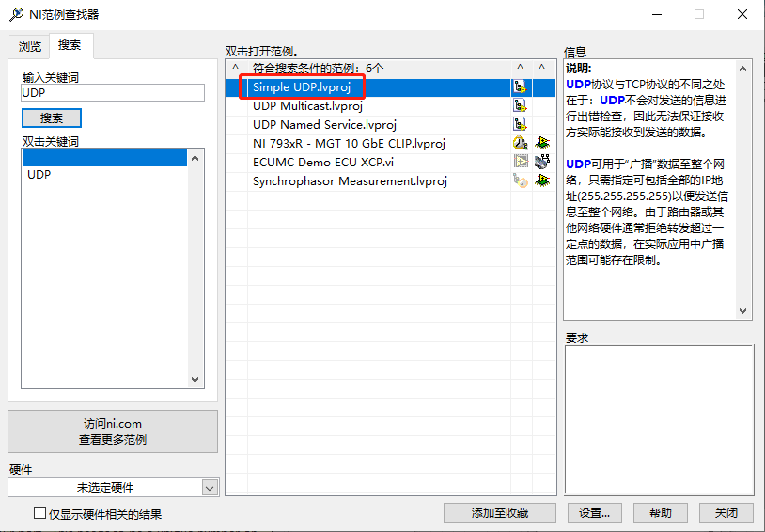Select the highlighted blank keyword row

coord(104,158)
